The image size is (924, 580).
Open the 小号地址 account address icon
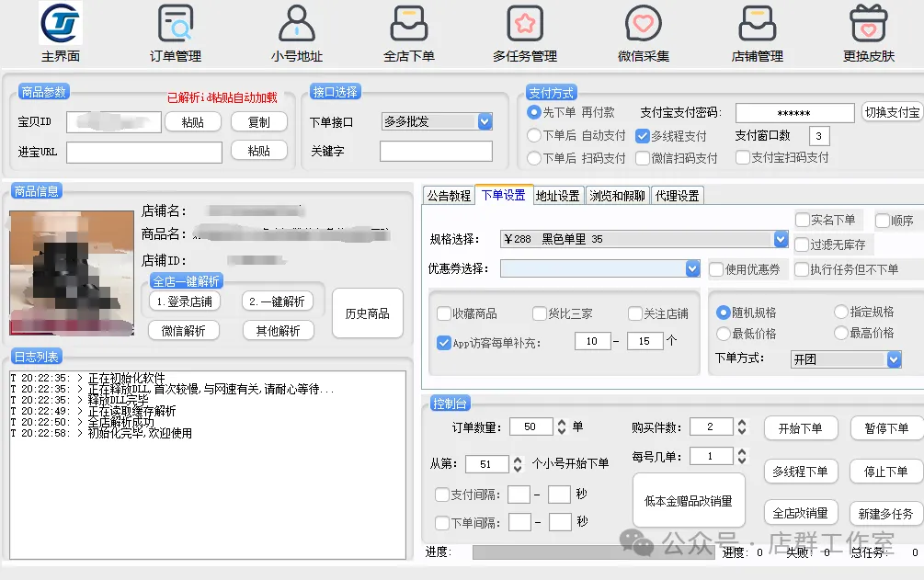(296, 25)
